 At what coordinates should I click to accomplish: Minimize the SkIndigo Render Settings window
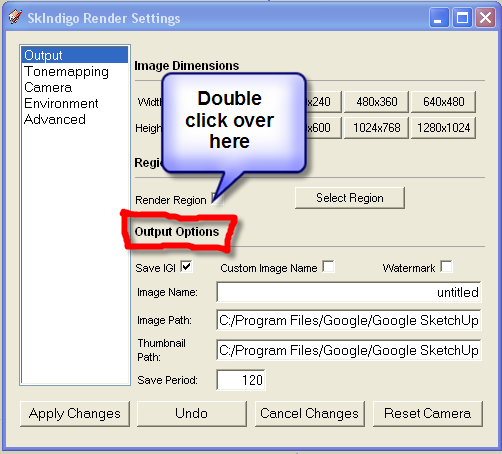point(439,18)
